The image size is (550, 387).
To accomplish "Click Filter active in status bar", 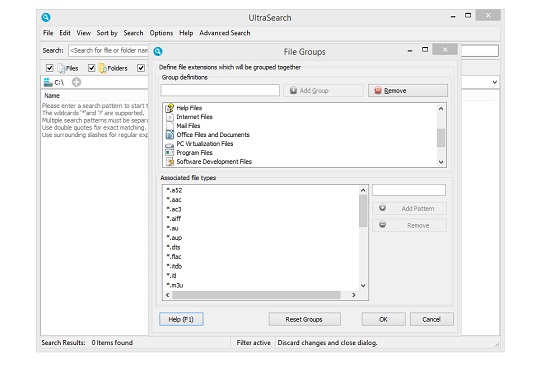I will pos(254,343).
